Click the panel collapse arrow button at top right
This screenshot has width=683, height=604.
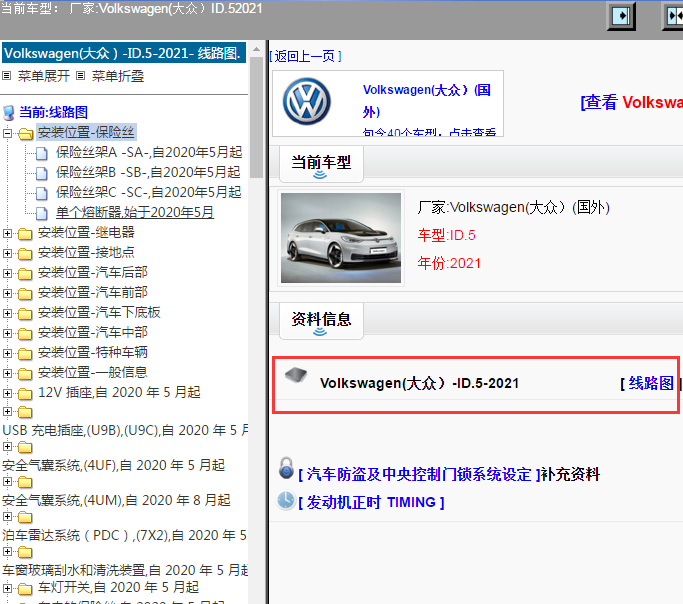[x=621, y=16]
